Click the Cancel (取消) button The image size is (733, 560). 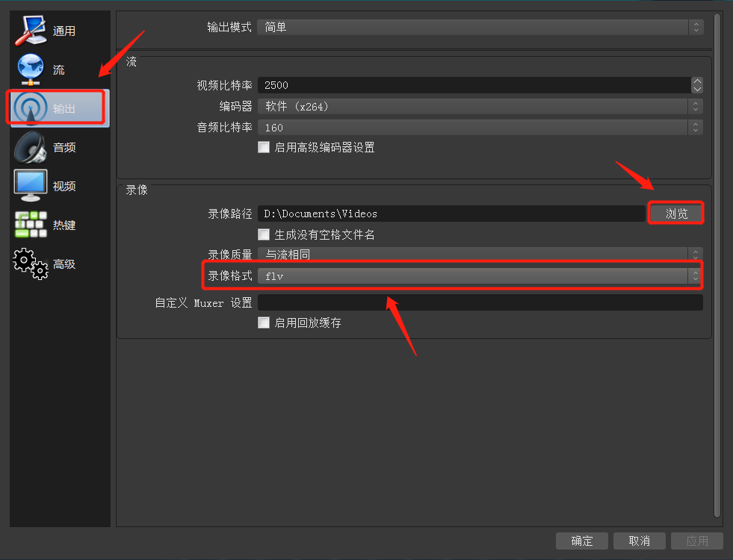pyautogui.click(x=639, y=541)
